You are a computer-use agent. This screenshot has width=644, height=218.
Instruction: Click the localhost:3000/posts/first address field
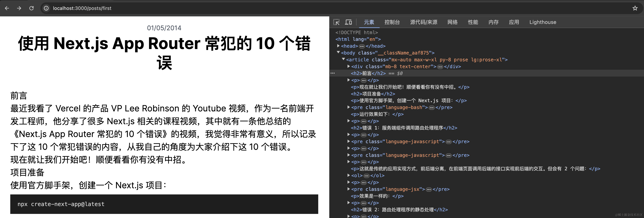click(x=82, y=8)
